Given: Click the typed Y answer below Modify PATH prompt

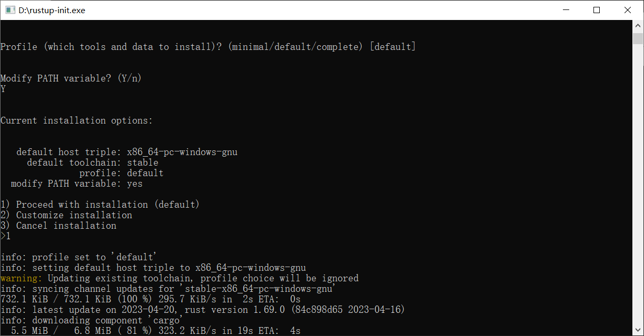Looking at the screenshot, I should point(3,88).
